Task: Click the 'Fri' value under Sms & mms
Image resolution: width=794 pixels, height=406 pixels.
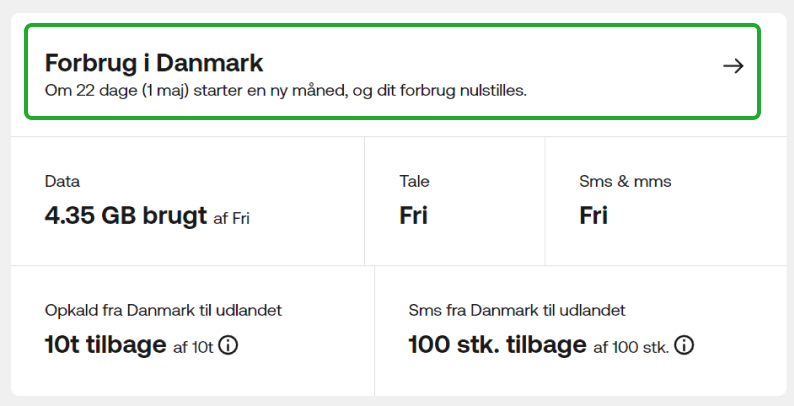Action: click(x=593, y=215)
